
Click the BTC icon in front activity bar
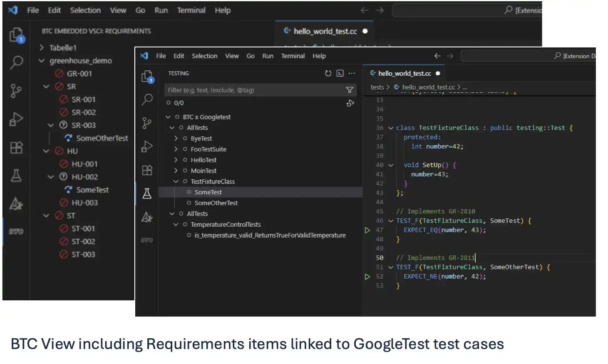coord(147,240)
